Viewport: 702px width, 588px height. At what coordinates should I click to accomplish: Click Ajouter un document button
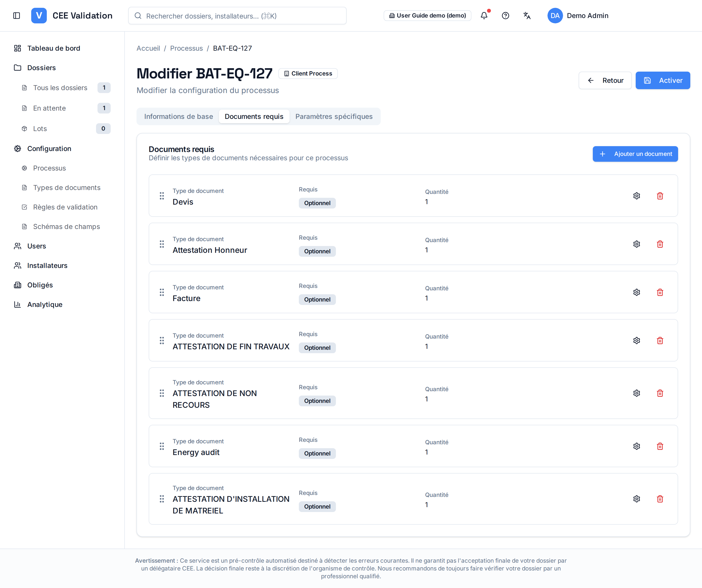coord(635,154)
